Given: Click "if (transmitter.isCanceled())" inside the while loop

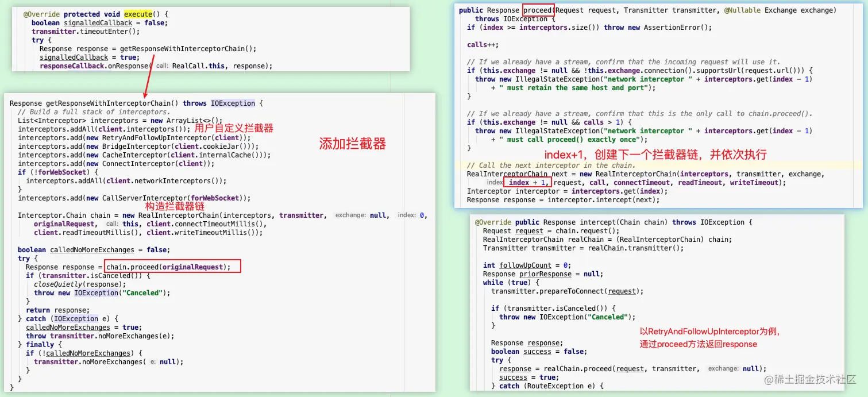Looking at the screenshot, I should tap(554, 308).
